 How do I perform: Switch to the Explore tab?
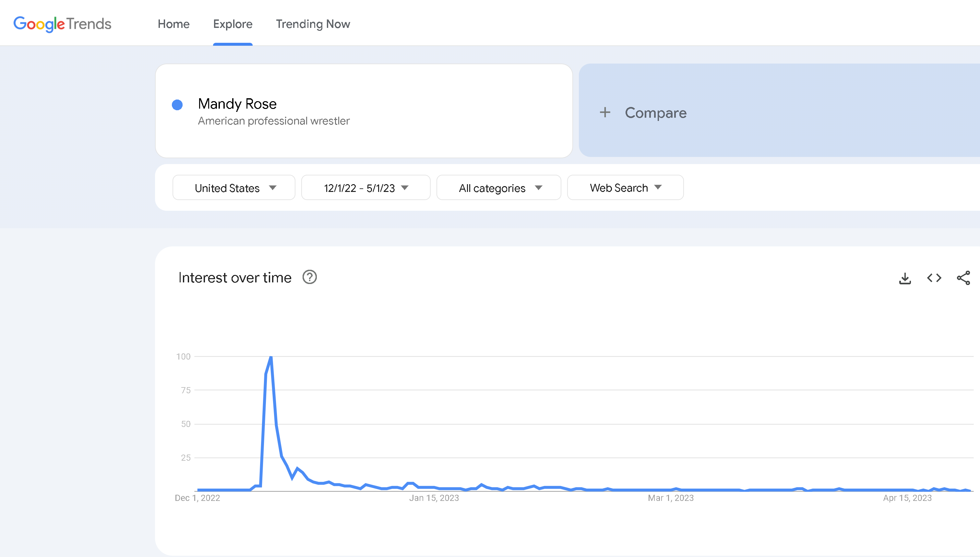click(233, 24)
